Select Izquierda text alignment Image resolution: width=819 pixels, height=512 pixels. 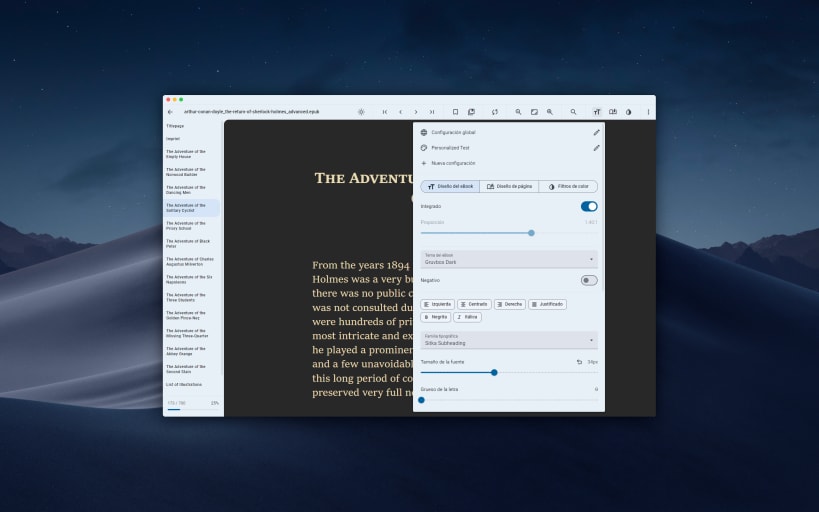438,304
